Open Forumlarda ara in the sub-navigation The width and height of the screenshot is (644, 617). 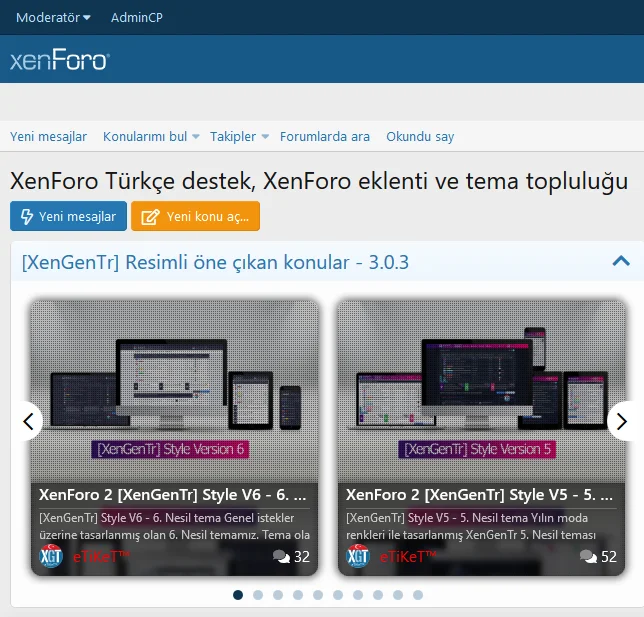[325, 137]
